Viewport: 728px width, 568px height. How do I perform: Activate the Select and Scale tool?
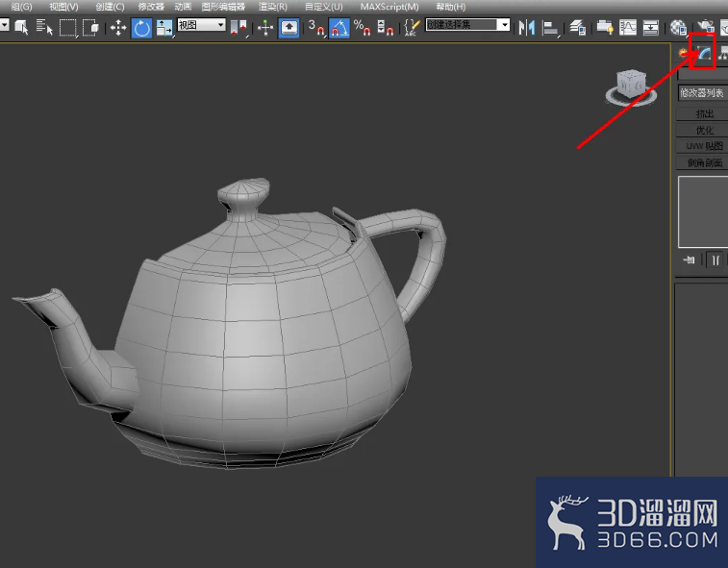(164, 27)
